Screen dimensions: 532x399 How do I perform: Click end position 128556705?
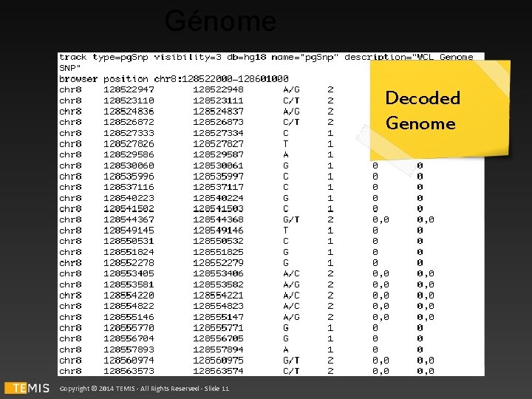point(218,338)
